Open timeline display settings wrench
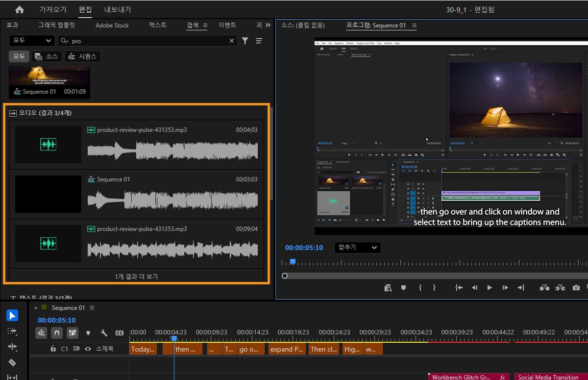This screenshot has height=380, width=588. click(104, 333)
